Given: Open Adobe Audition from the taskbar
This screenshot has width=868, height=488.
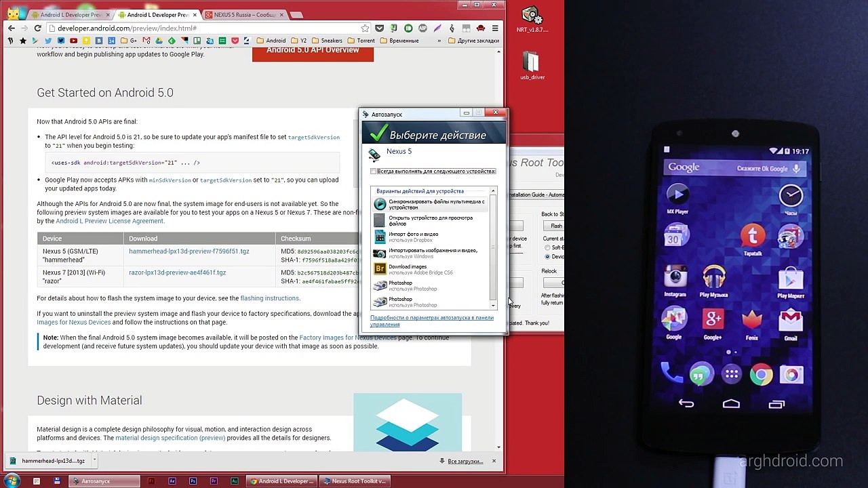Looking at the screenshot, I should (x=235, y=481).
